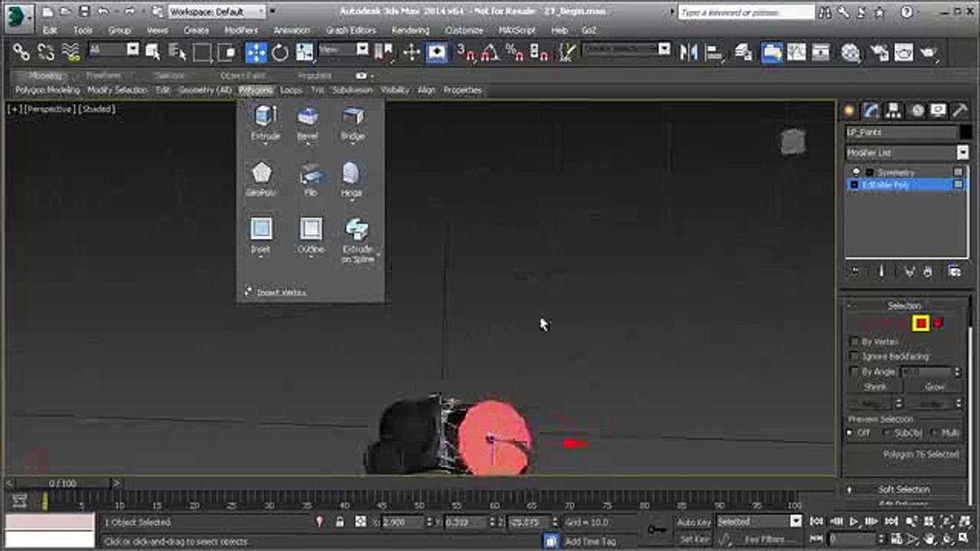
Task: Open the key mode Selected dropdown
Action: coord(759,522)
